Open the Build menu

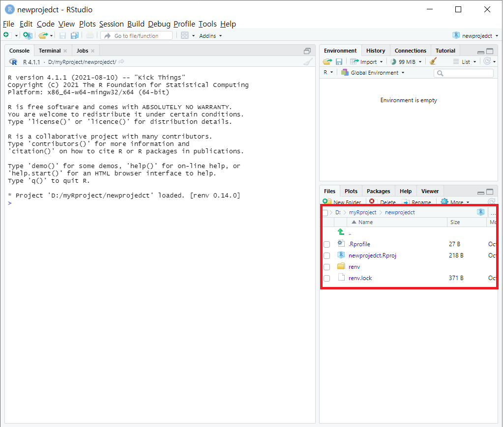pos(136,24)
